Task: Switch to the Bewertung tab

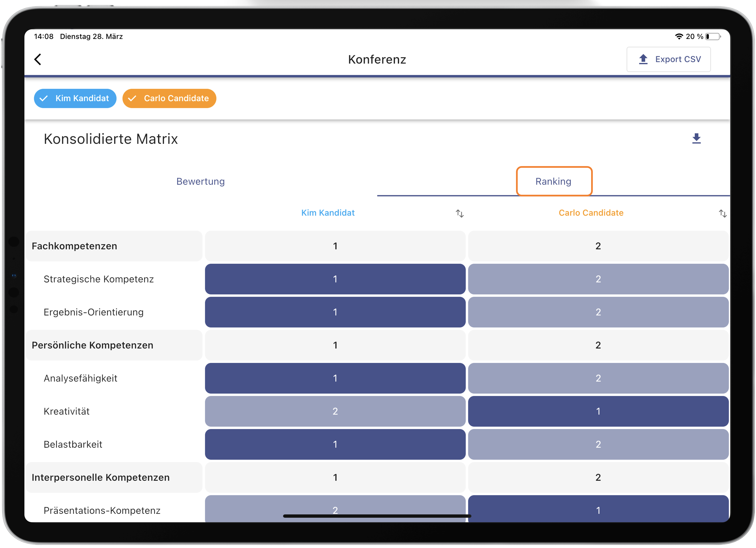Action: point(200,181)
